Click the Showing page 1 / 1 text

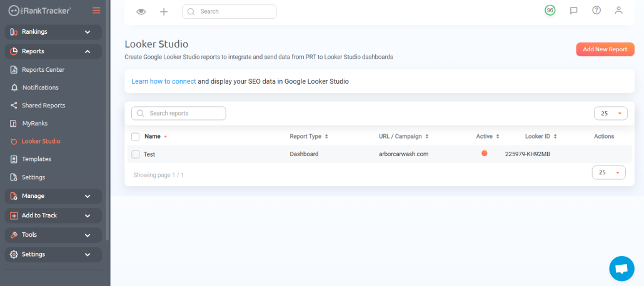click(x=159, y=175)
